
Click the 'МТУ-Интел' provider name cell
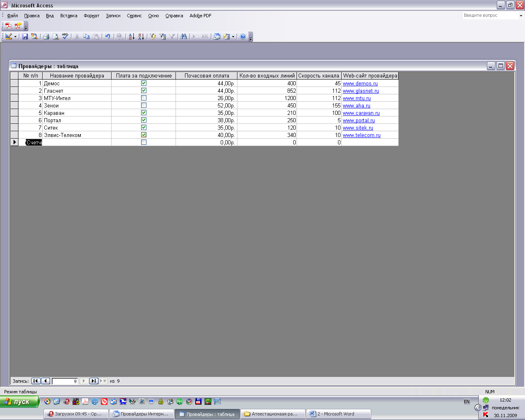click(x=77, y=98)
